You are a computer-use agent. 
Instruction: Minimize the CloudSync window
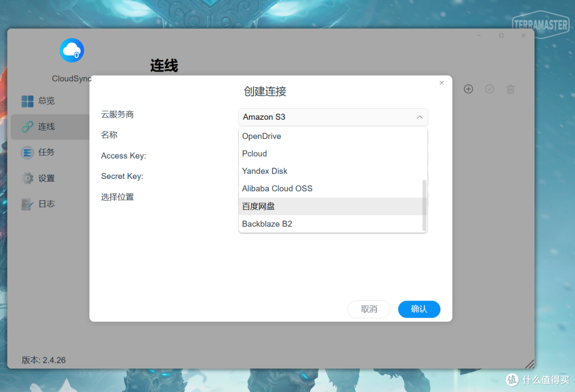pos(479,35)
